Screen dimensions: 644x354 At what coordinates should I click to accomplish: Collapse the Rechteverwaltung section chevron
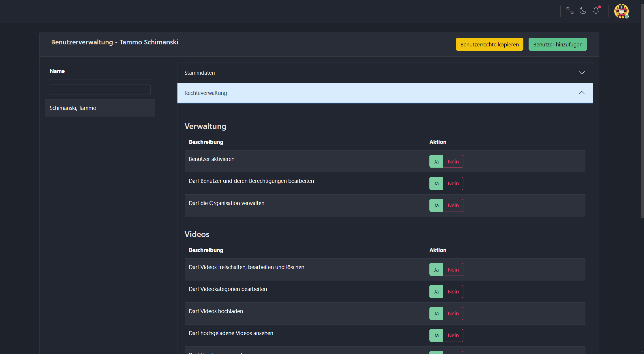(x=582, y=93)
